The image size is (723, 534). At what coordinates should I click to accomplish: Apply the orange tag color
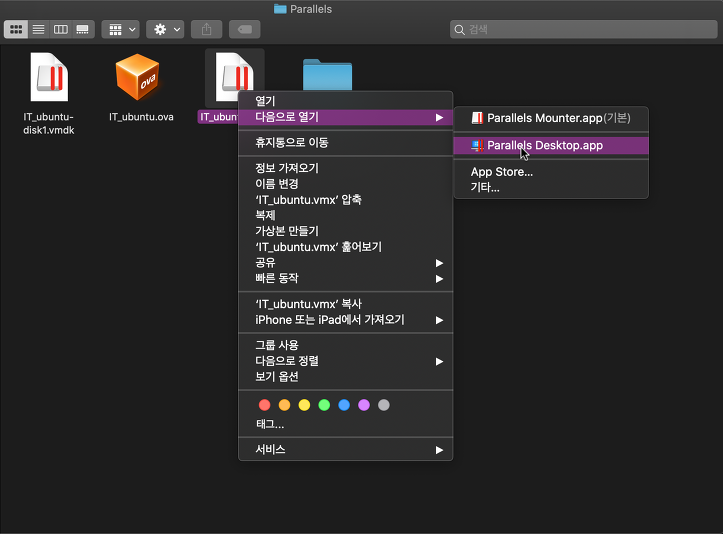[x=284, y=405]
